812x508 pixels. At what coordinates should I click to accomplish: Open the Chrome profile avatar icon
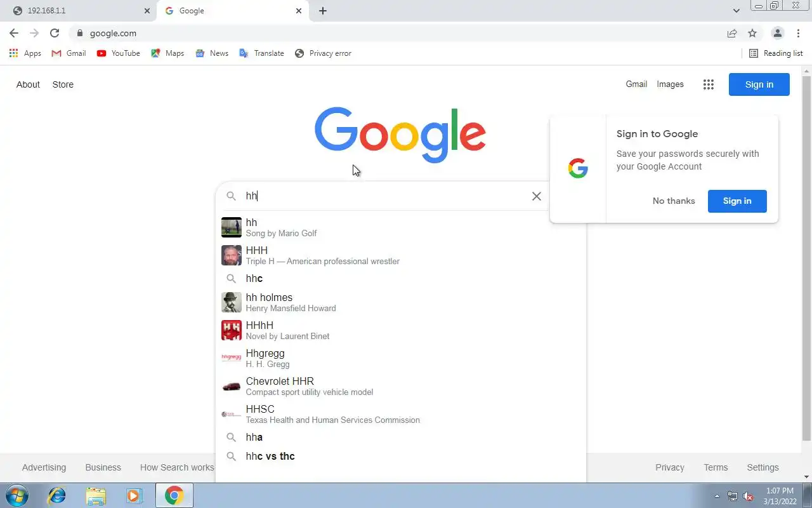point(777,33)
